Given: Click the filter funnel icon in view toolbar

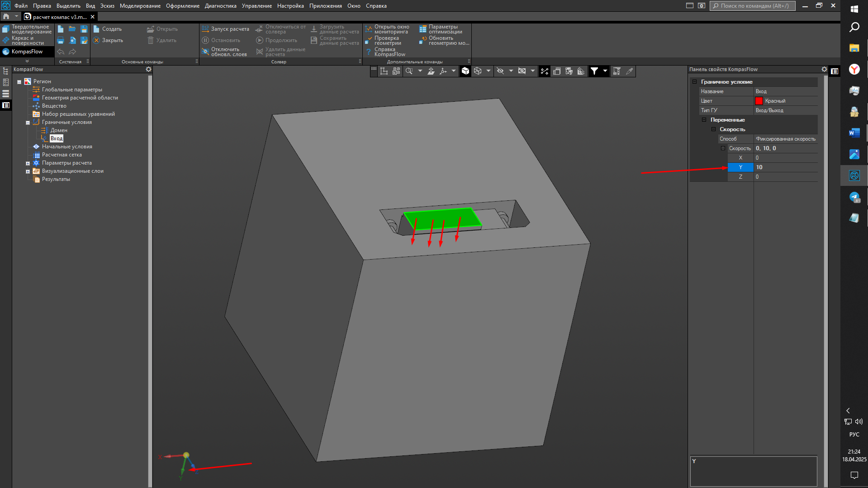Looking at the screenshot, I should (x=594, y=71).
